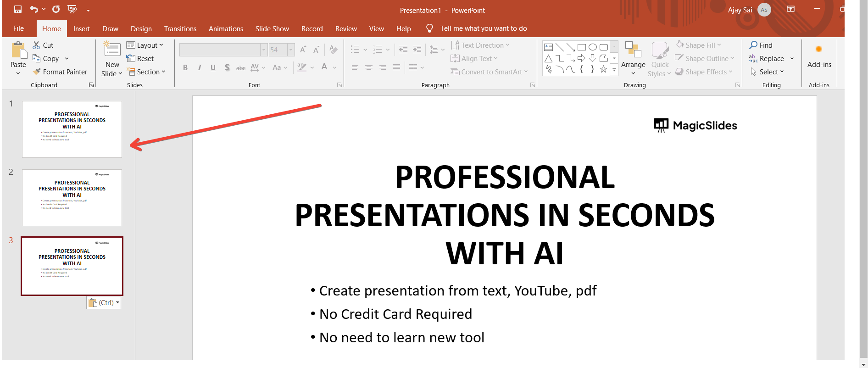The image size is (868, 368).
Task: Expand the Layout dropdown
Action: click(x=145, y=45)
